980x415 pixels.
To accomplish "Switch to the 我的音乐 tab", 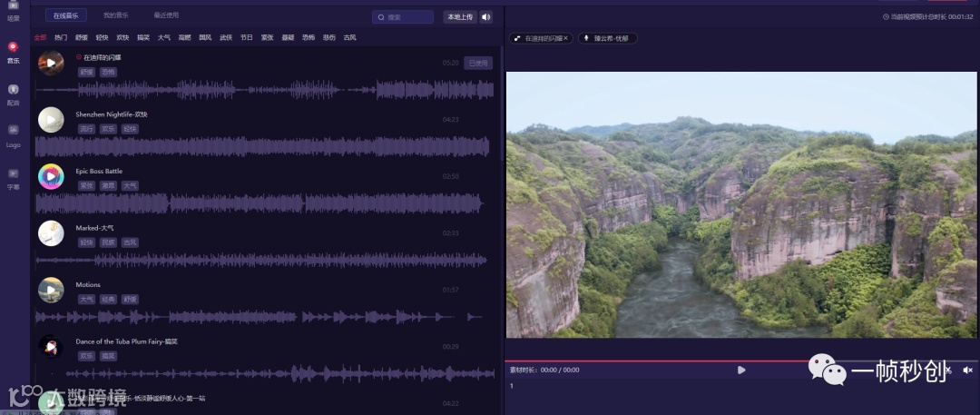I will coord(115,15).
